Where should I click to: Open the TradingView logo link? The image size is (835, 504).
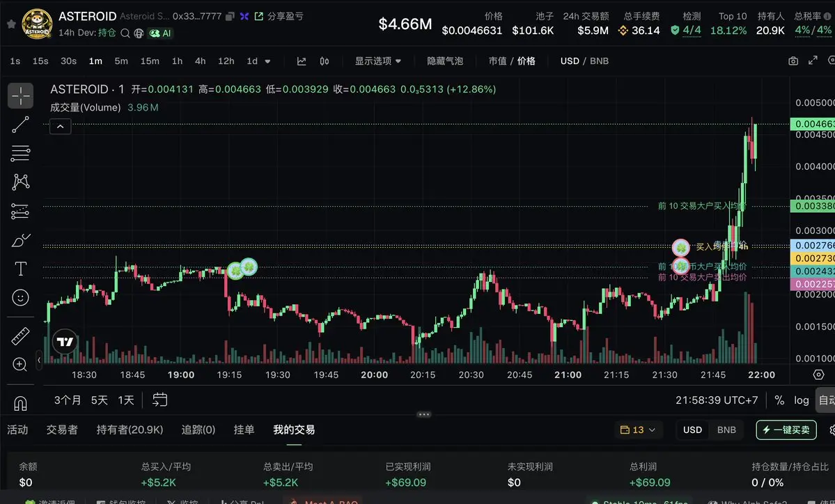tap(65, 342)
